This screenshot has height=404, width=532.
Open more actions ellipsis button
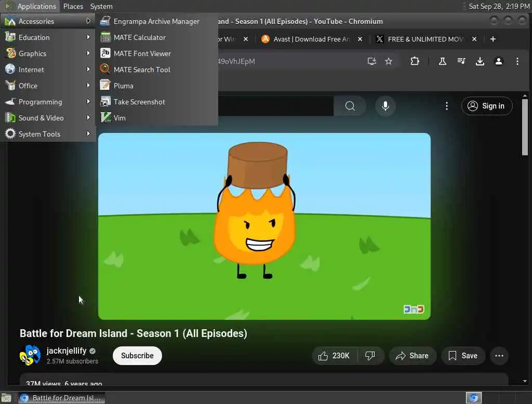pos(499,356)
